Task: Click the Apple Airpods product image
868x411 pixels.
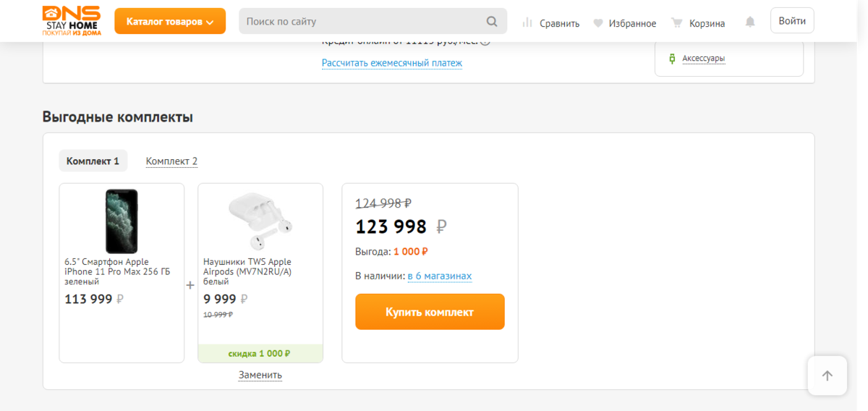Action: click(260, 221)
